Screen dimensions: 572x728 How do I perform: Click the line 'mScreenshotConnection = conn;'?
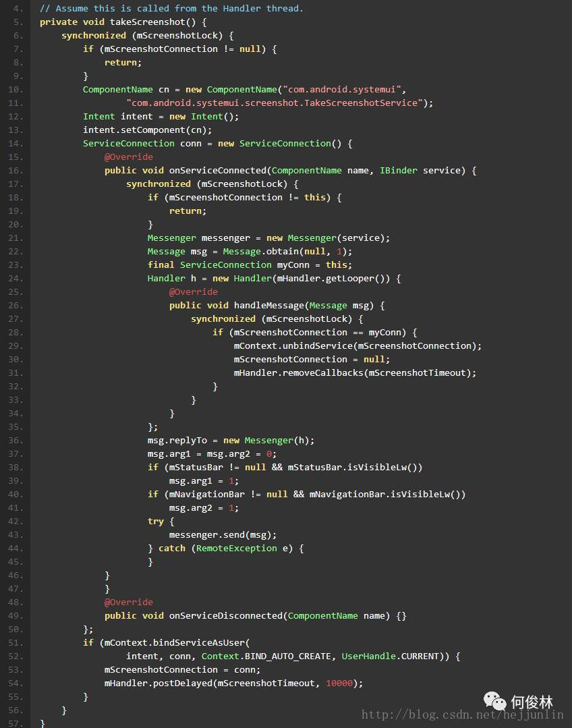point(183,669)
